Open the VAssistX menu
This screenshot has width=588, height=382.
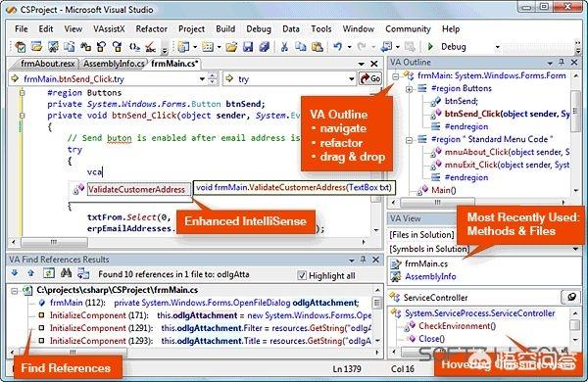click(x=109, y=28)
